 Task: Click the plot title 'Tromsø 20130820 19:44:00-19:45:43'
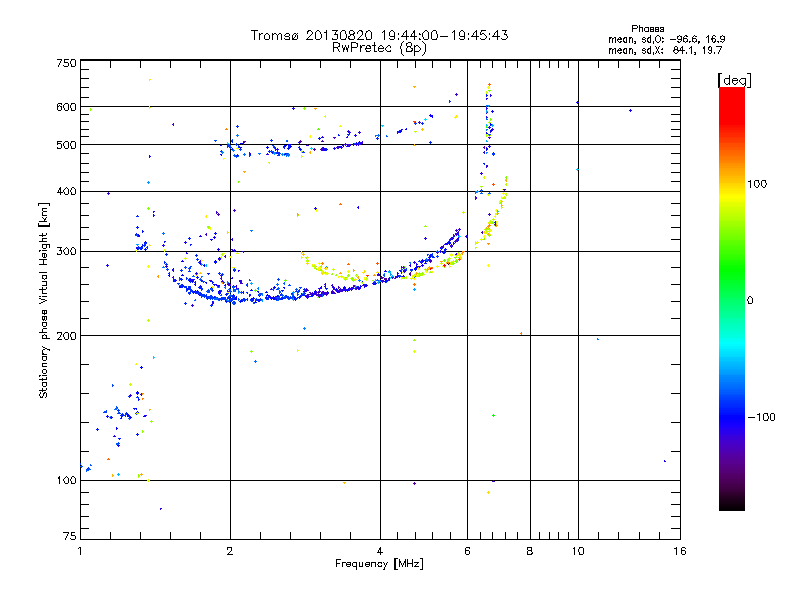[x=379, y=35]
